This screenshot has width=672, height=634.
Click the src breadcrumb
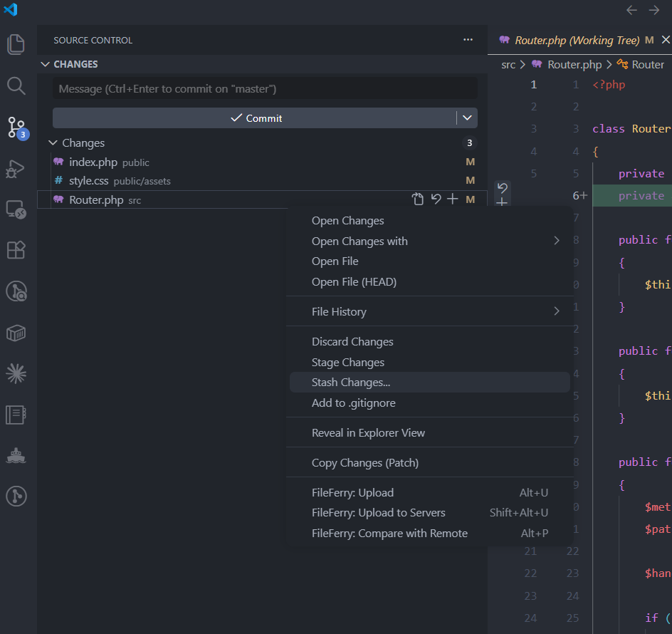click(508, 65)
